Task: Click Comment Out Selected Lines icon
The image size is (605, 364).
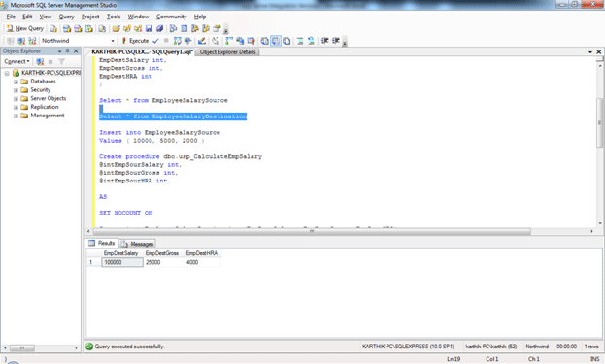Action: click(x=300, y=41)
